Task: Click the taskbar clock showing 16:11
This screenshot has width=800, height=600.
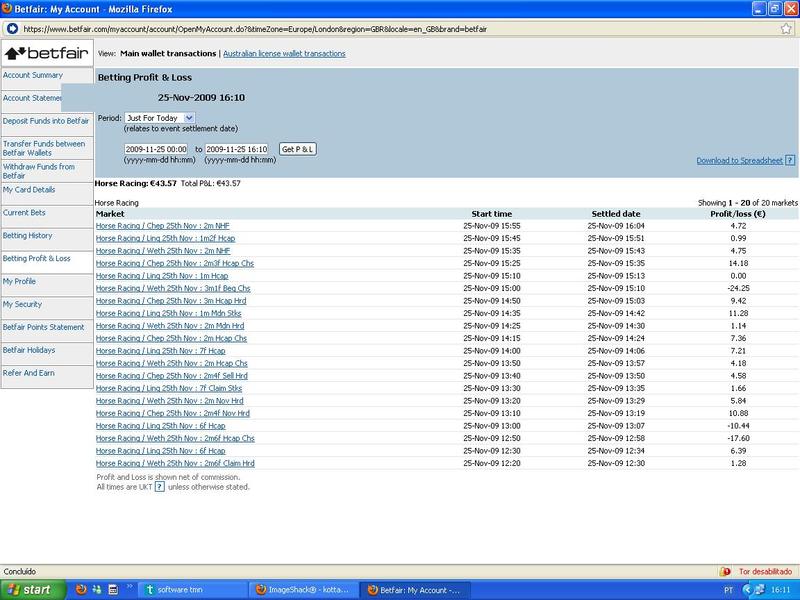Action: pos(781,590)
